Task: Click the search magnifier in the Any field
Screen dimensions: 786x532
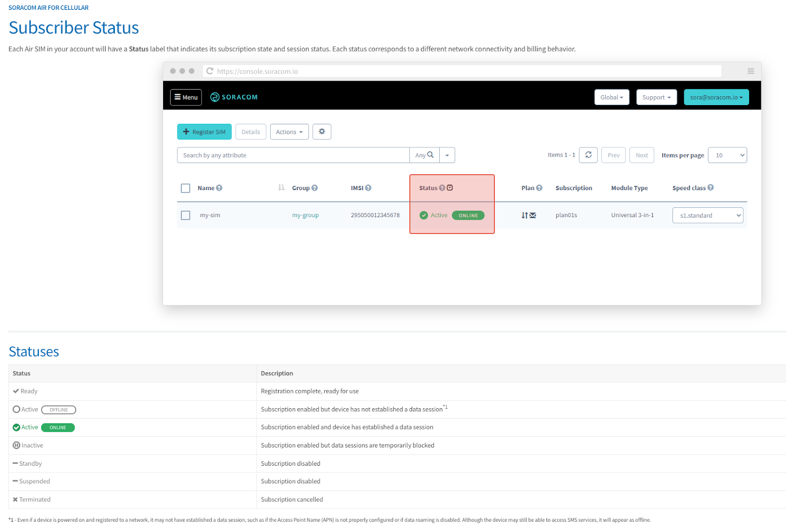Action: coord(430,155)
